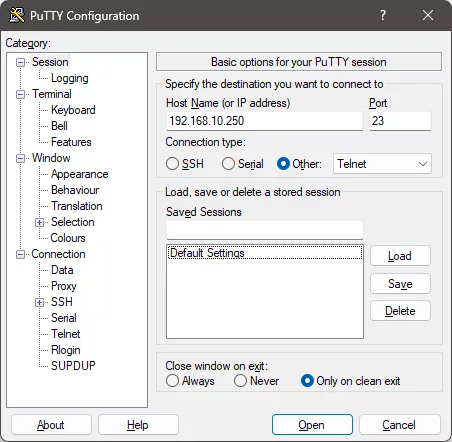Image resolution: width=452 pixels, height=442 pixels.
Task: Click the Save session button
Action: (x=400, y=284)
